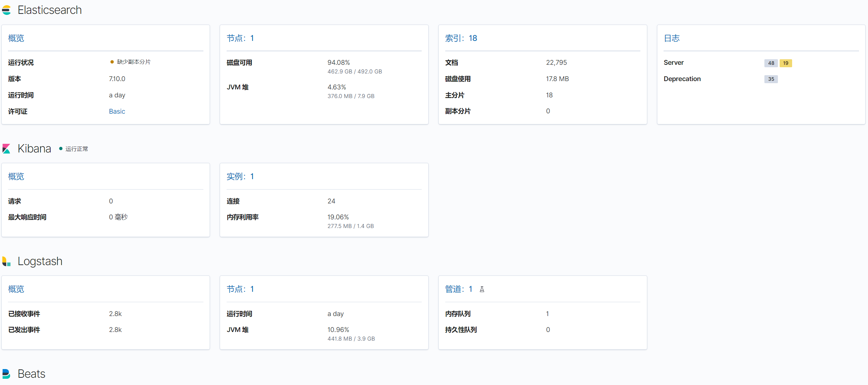Click the 19.06% memory usage value

point(338,217)
